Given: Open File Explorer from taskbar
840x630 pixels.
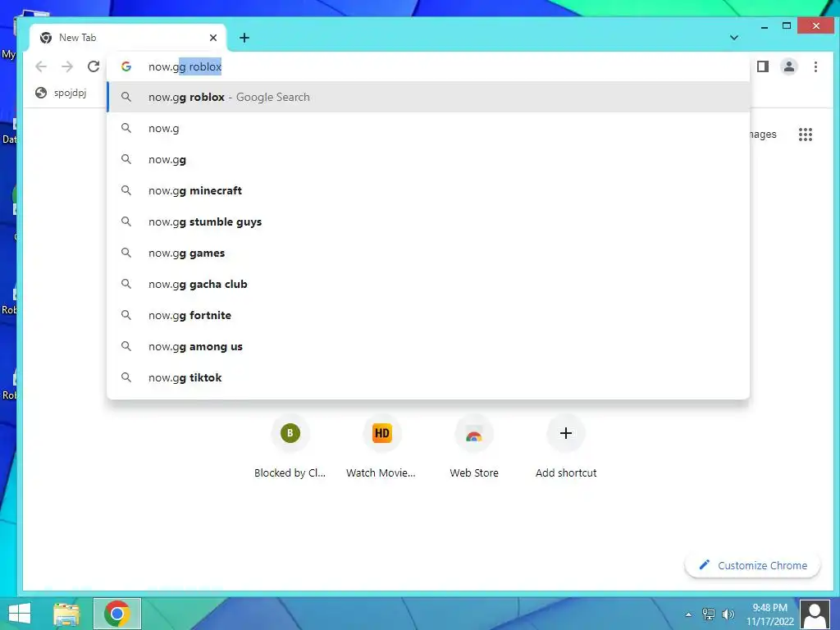Looking at the screenshot, I should (66, 614).
